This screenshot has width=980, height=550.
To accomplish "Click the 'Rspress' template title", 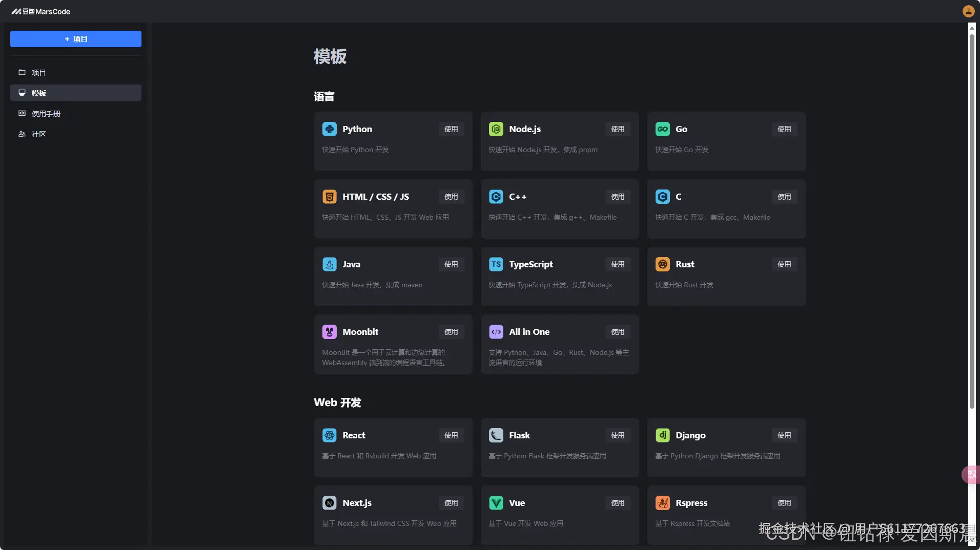I will click(691, 503).
